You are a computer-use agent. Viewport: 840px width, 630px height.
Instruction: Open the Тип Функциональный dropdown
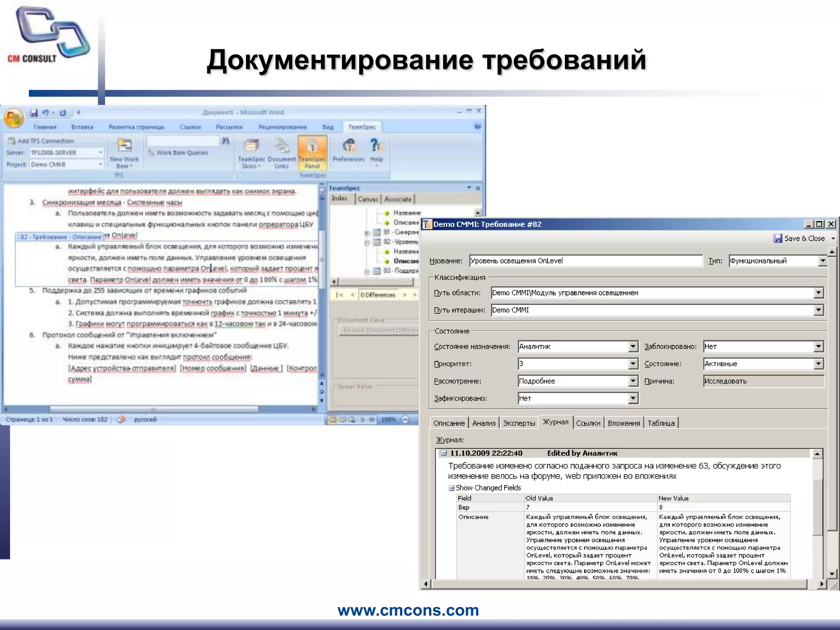click(x=822, y=261)
